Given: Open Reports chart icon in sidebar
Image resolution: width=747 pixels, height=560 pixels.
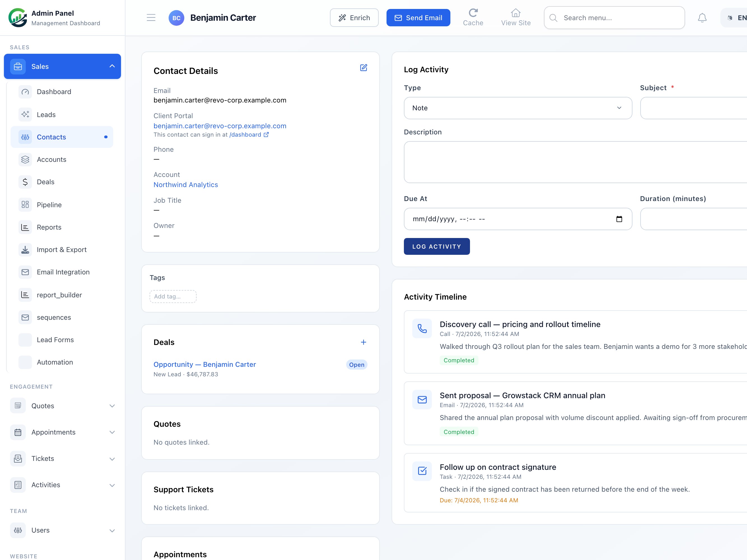Looking at the screenshot, I should point(25,227).
